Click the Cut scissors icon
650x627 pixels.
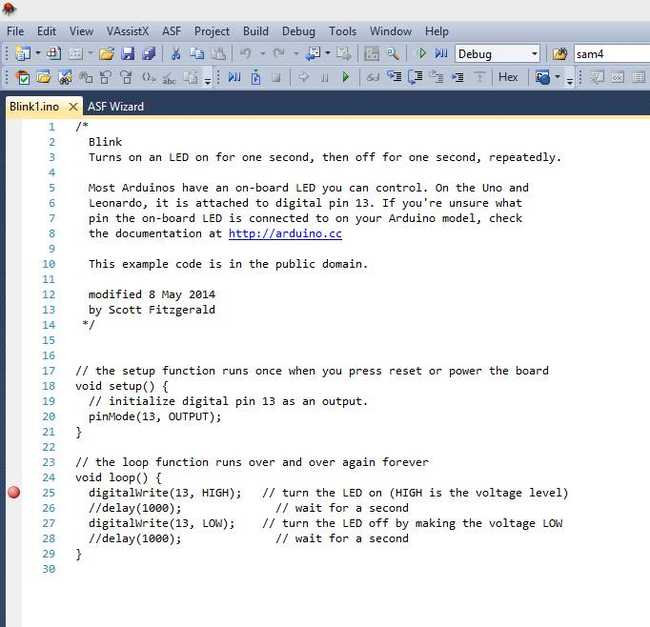[x=175, y=53]
